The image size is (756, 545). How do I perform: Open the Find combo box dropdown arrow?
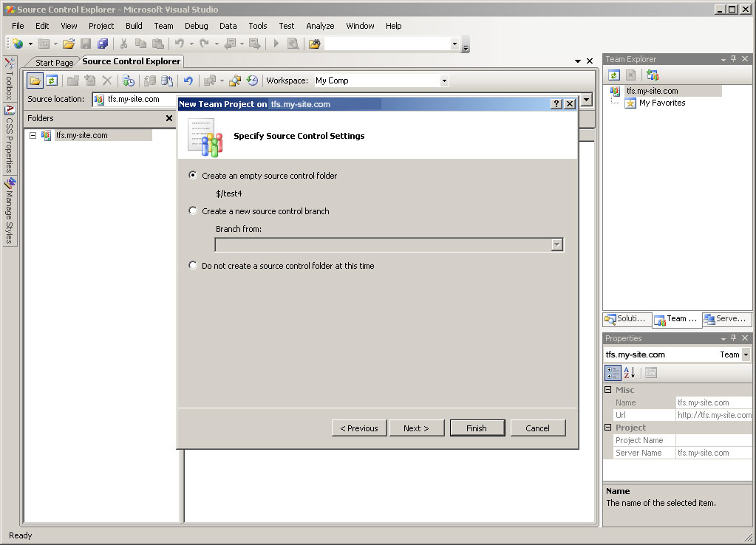click(454, 44)
